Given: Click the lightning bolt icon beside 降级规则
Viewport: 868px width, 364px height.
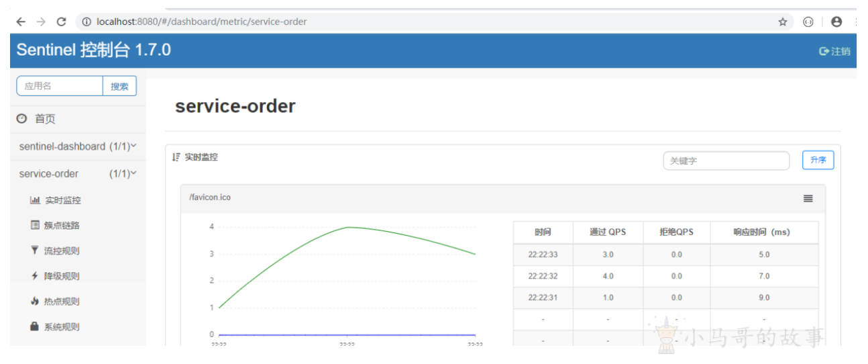Looking at the screenshot, I should 35,276.
